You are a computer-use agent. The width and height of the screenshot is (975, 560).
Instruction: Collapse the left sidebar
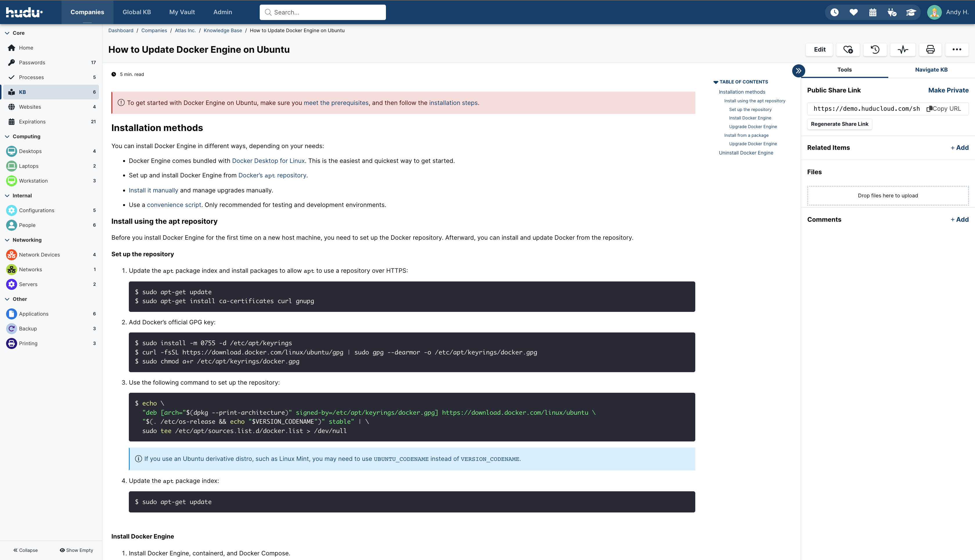26,550
